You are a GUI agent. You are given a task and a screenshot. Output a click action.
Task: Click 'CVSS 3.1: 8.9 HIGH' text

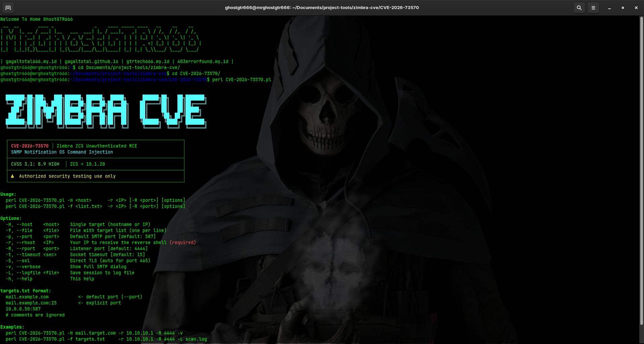[x=35, y=164]
